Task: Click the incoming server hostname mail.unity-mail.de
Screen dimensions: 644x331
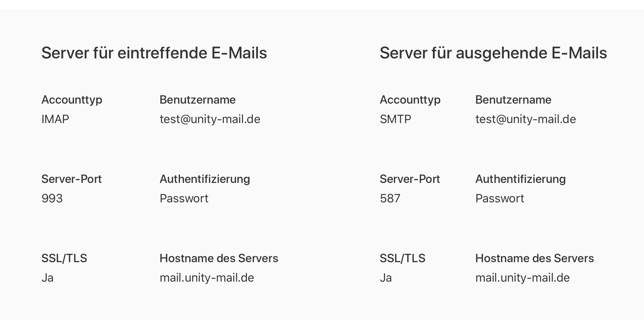Action: pyautogui.click(x=207, y=278)
